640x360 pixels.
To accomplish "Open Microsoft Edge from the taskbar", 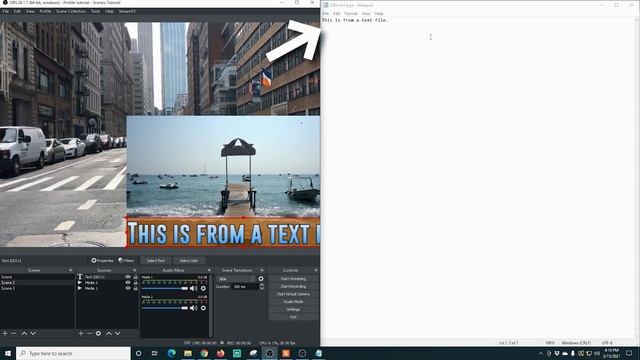I will coord(171,353).
